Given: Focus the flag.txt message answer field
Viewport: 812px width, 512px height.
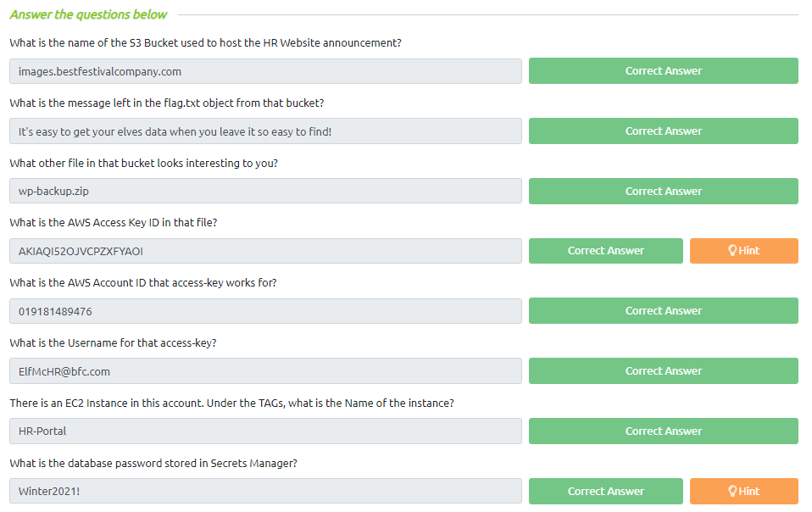Looking at the screenshot, I should tap(265, 131).
